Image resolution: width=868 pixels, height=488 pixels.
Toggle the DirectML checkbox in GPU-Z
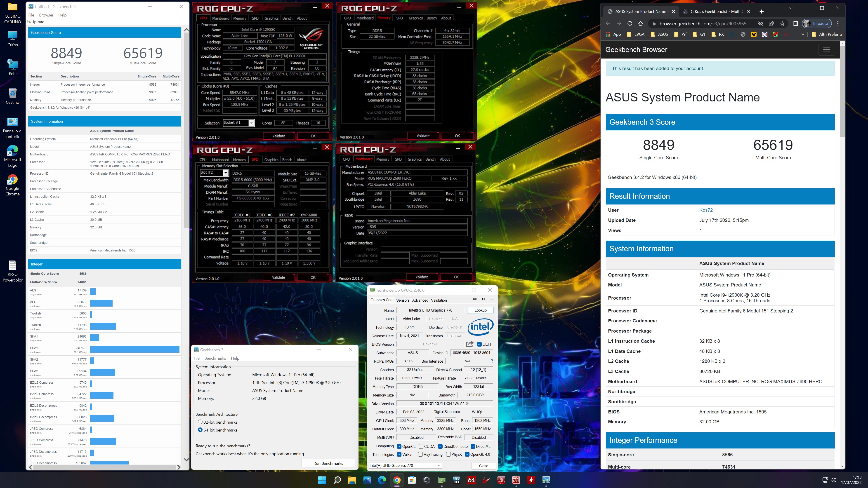(473, 446)
